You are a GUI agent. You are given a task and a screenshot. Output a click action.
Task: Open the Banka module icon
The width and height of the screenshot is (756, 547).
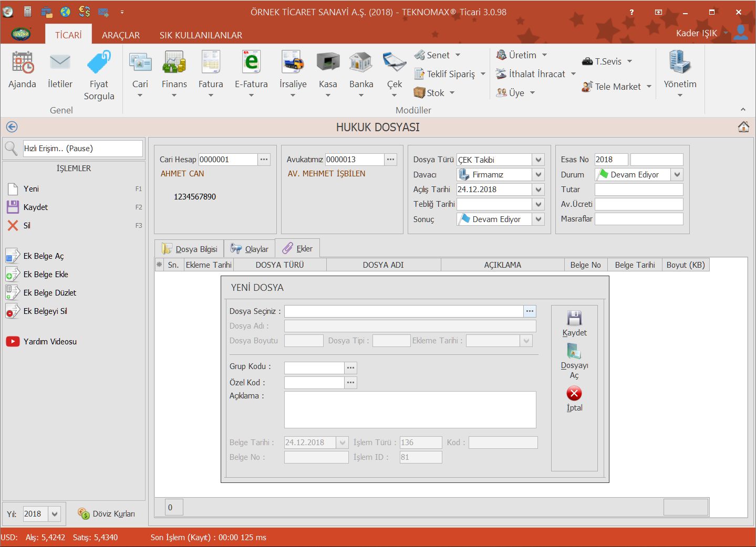361,63
